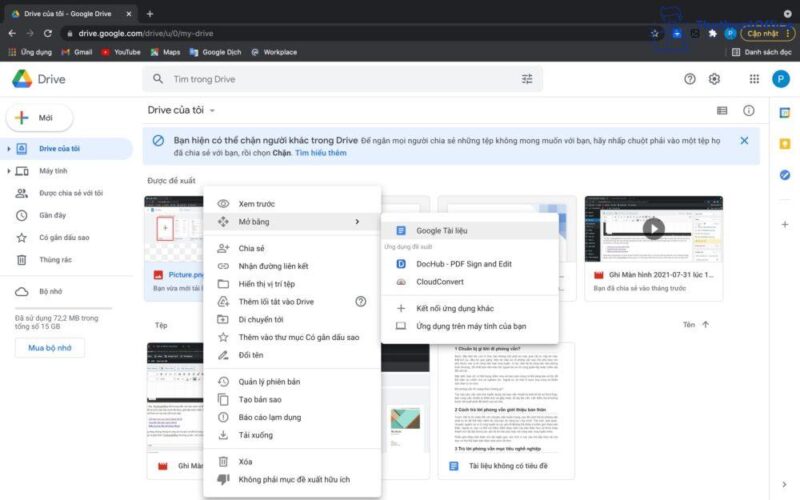Choose Xóa from context menu
This screenshot has height=500, width=800.
point(292,462)
